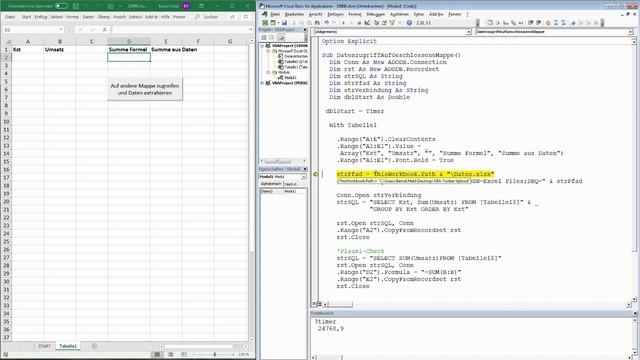This screenshot has width=640, height=360.
Task: Click row 10 header in Excel
Action: [x=6, y=122]
